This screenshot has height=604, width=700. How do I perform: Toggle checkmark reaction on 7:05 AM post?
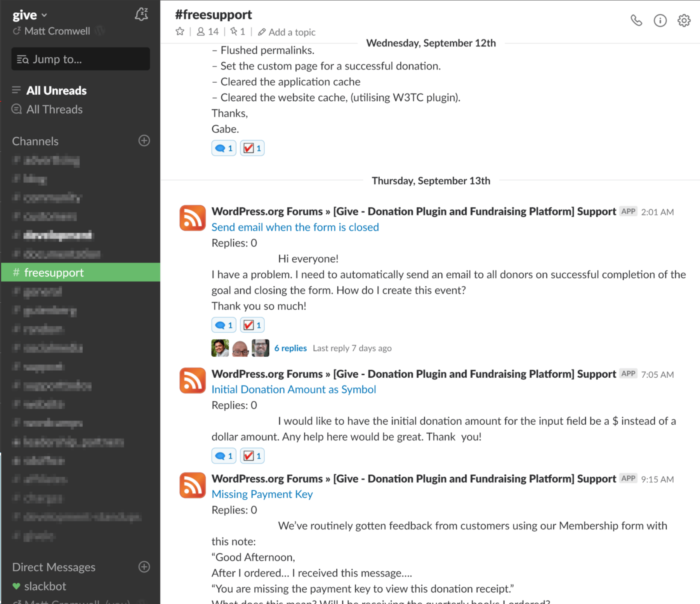tap(252, 456)
